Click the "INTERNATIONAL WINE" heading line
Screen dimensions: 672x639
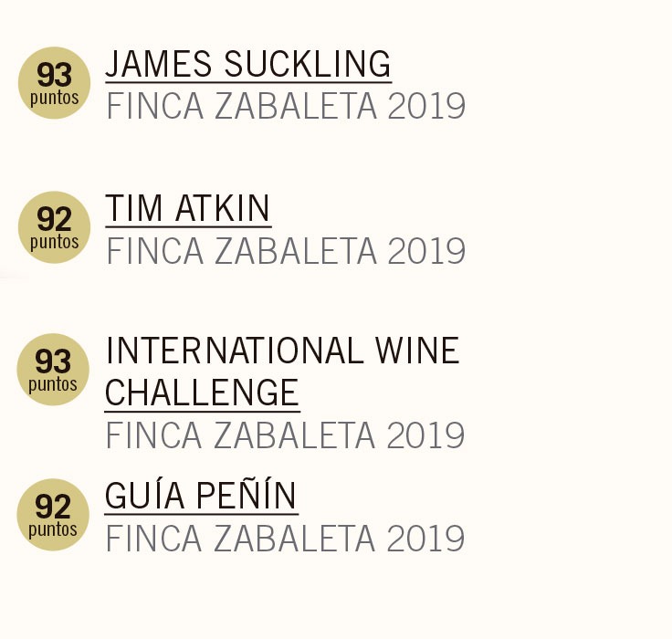point(282,351)
